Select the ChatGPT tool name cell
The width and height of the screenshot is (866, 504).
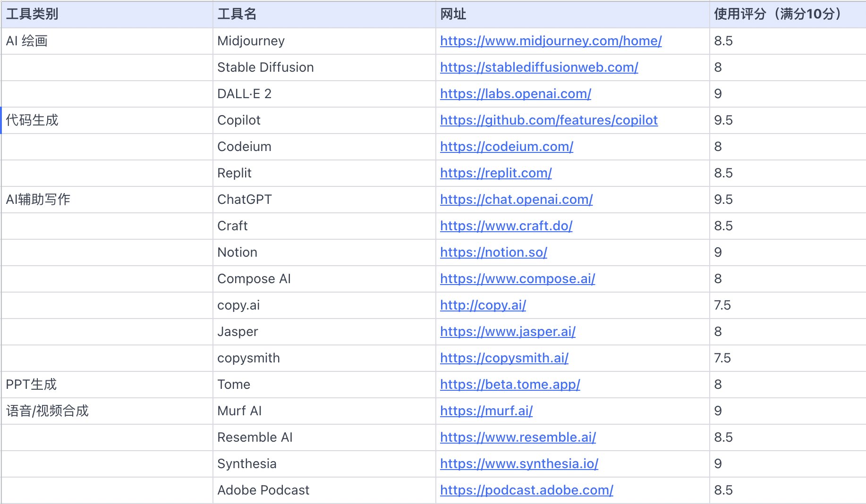coord(324,200)
